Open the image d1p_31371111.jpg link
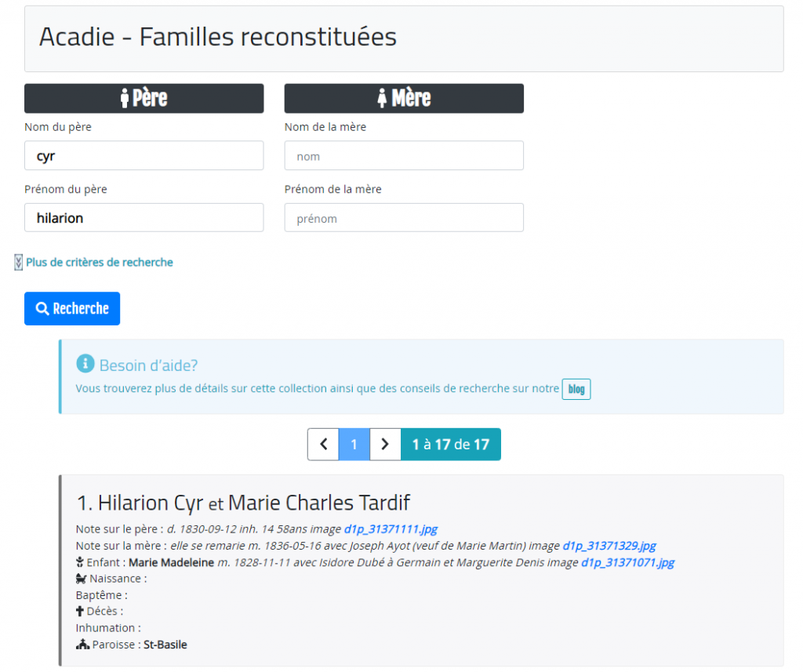 coord(396,529)
